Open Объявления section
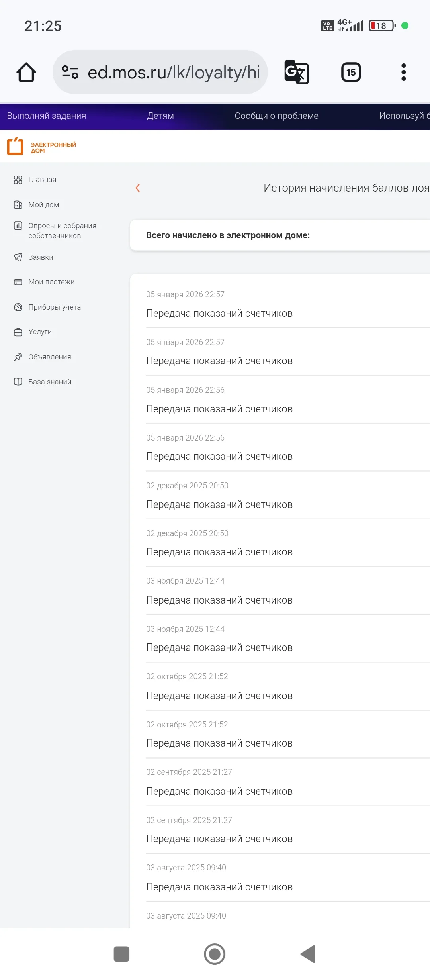Screen dimensions: 430x980 click(43, 357)
